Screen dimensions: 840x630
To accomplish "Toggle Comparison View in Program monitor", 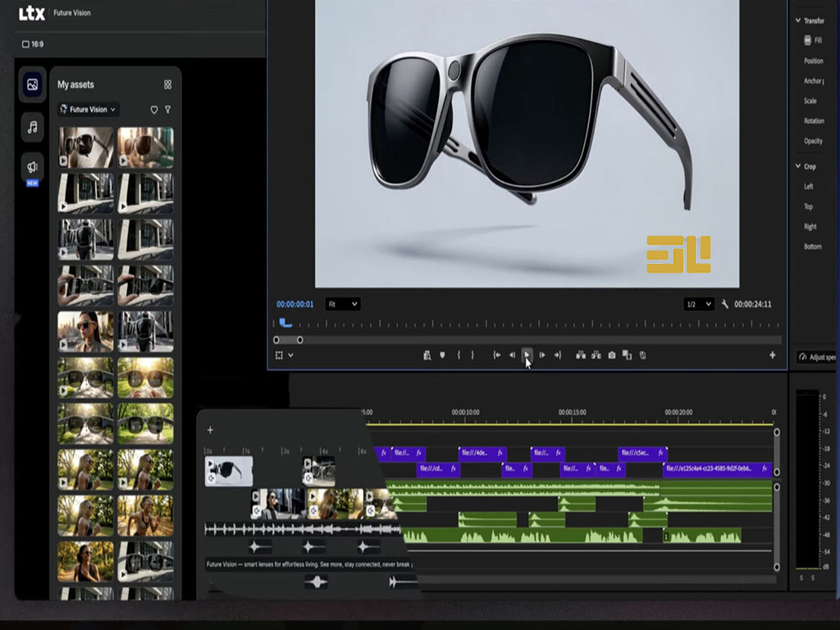I will click(627, 355).
